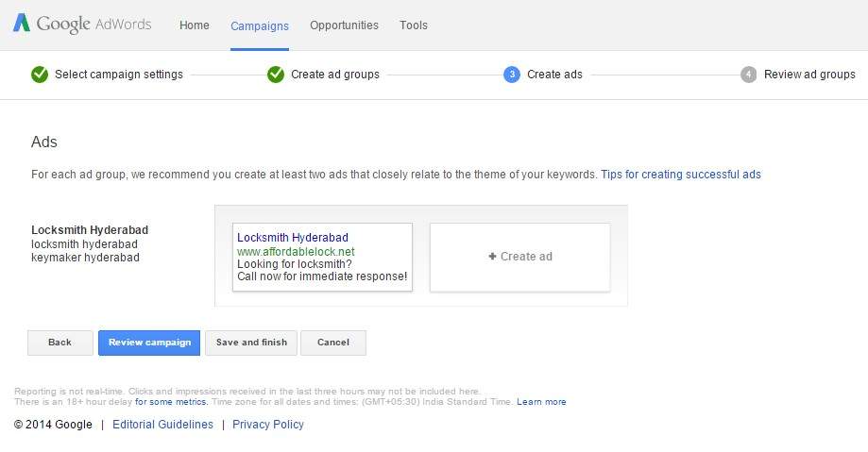The image size is (868, 452).
Task: Click green checkmark beside Create ad groups
Action: 276,75
